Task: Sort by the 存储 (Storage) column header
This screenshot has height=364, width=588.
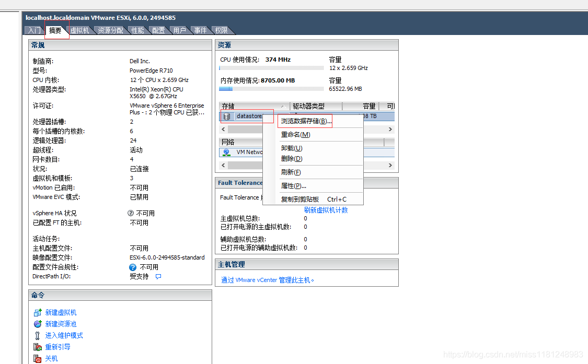Action: 254,106
